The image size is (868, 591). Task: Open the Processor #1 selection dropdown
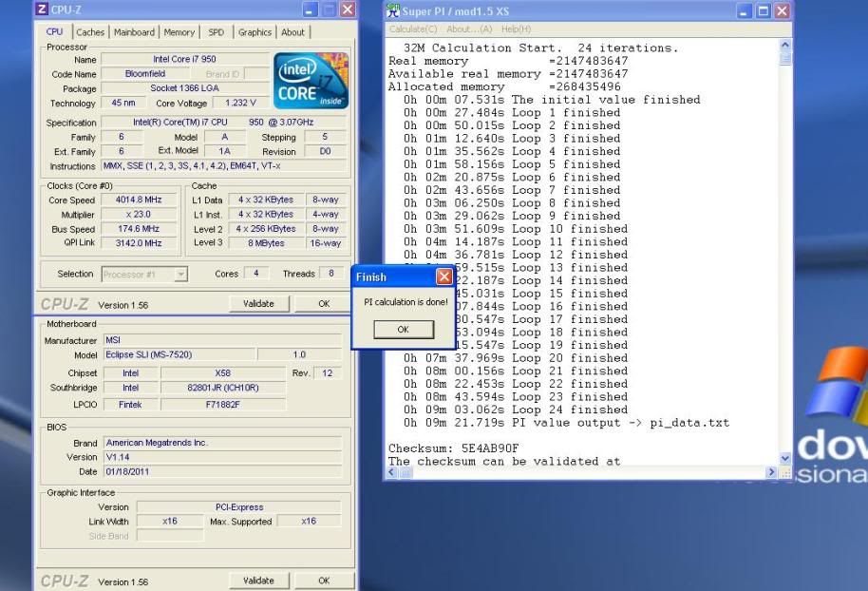(x=180, y=275)
